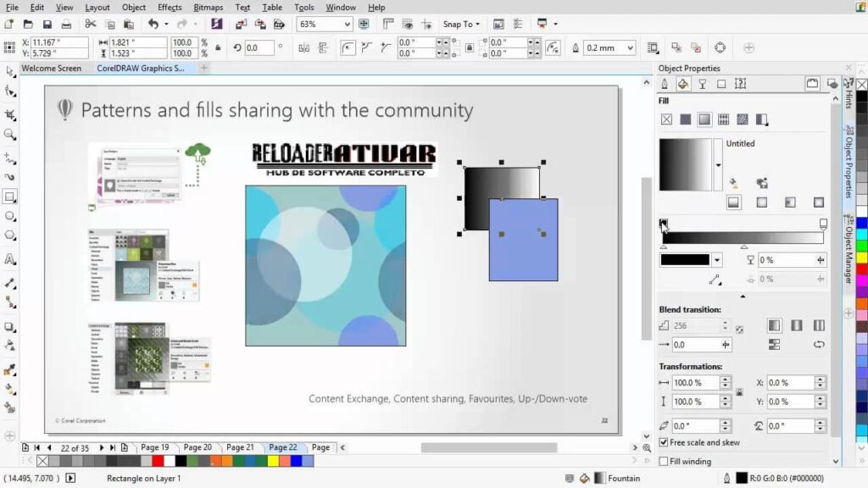Open the node color dropdown arrow

[717, 260]
